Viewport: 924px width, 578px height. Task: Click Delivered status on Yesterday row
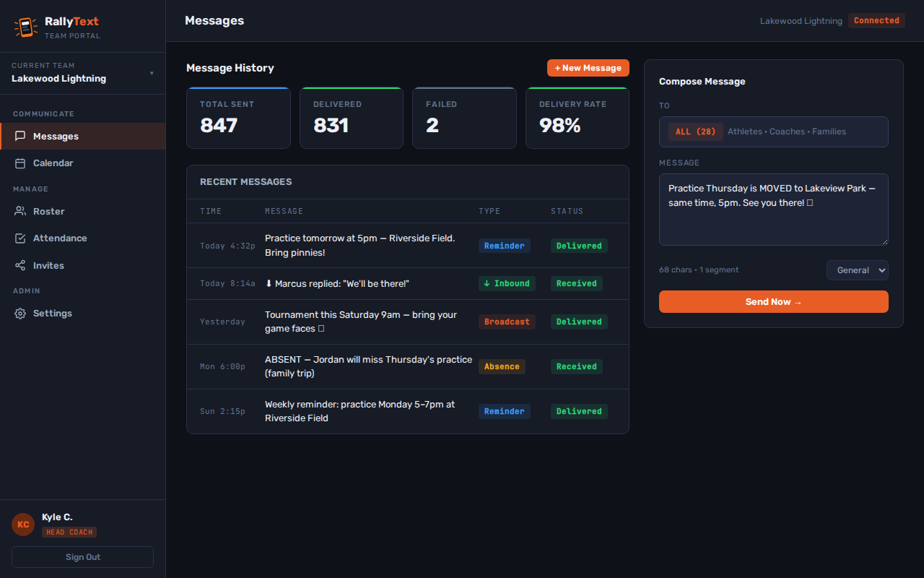pyautogui.click(x=579, y=322)
